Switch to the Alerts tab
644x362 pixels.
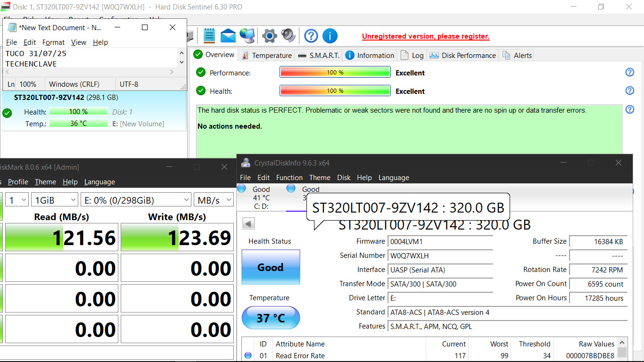517,55
